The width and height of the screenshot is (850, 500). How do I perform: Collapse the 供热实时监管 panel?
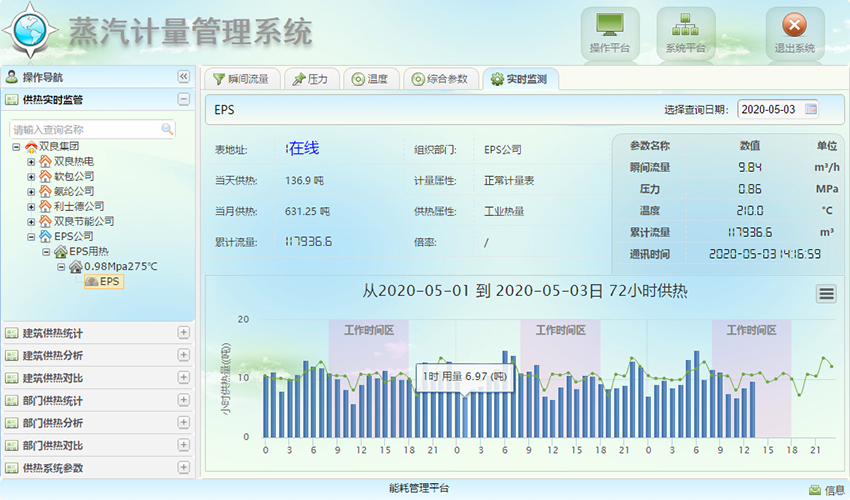point(183,99)
